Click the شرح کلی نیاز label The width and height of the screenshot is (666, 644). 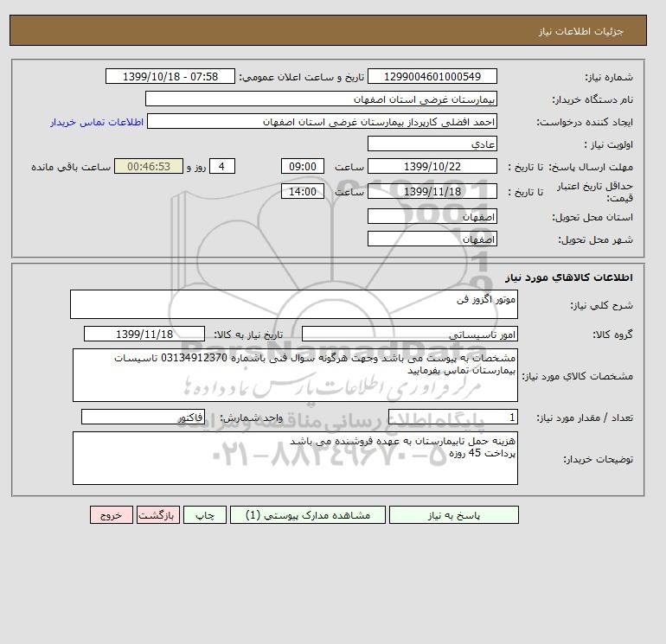pos(601,305)
